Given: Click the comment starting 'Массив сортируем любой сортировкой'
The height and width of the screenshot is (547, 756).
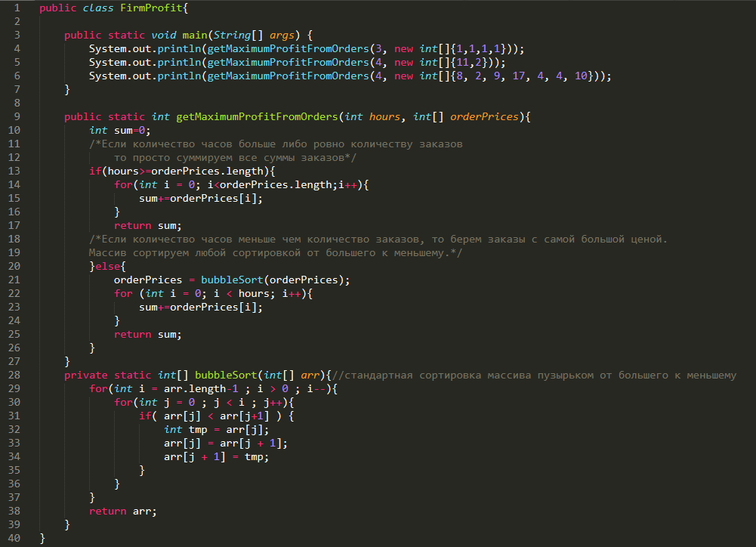Looking at the screenshot, I should tap(276, 253).
